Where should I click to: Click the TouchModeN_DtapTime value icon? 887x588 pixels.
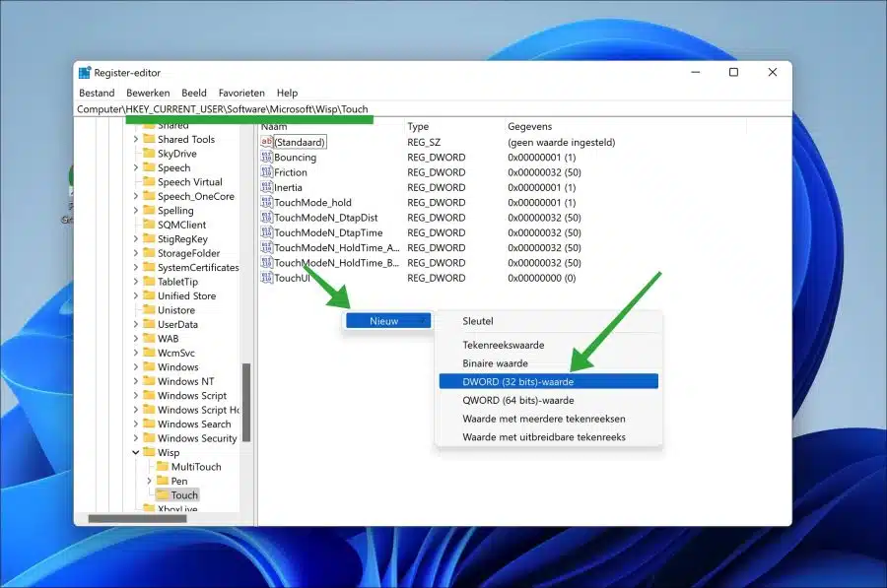pos(266,232)
